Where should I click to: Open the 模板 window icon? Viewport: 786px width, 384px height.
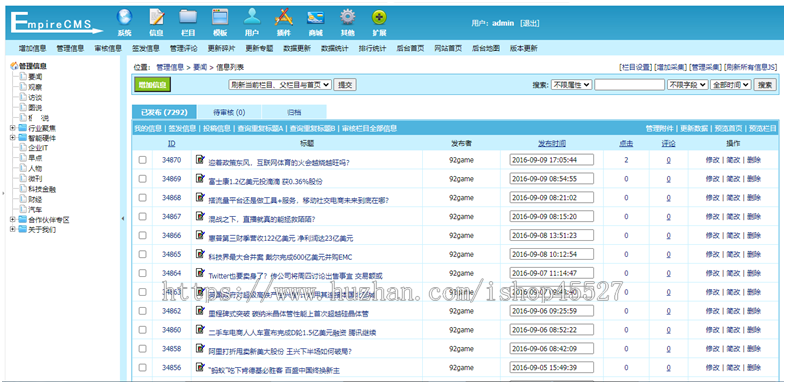tap(220, 18)
